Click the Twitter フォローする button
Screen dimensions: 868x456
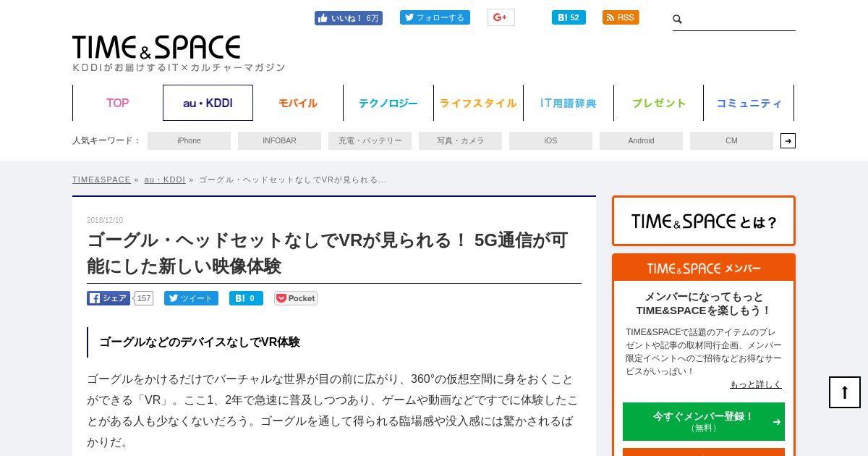point(435,17)
